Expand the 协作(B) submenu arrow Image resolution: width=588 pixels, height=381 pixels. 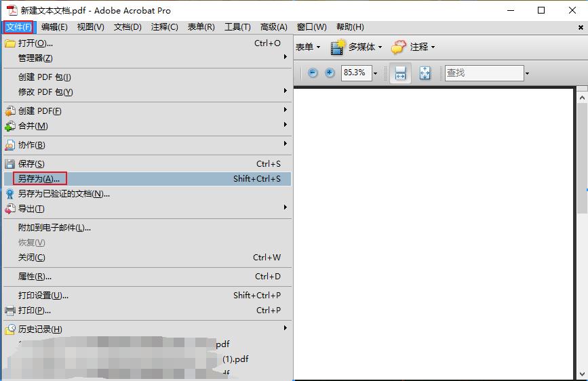pyautogui.click(x=286, y=144)
